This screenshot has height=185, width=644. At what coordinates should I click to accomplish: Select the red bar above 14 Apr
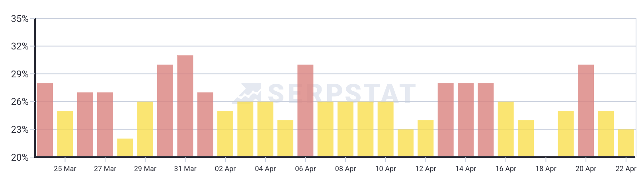point(466,120)
